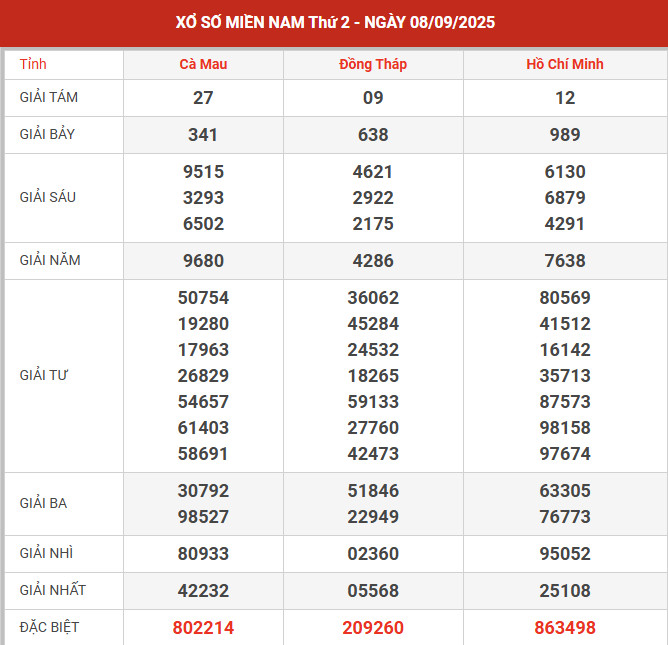Click giải năm number 7638

click(x=565, y=261)
